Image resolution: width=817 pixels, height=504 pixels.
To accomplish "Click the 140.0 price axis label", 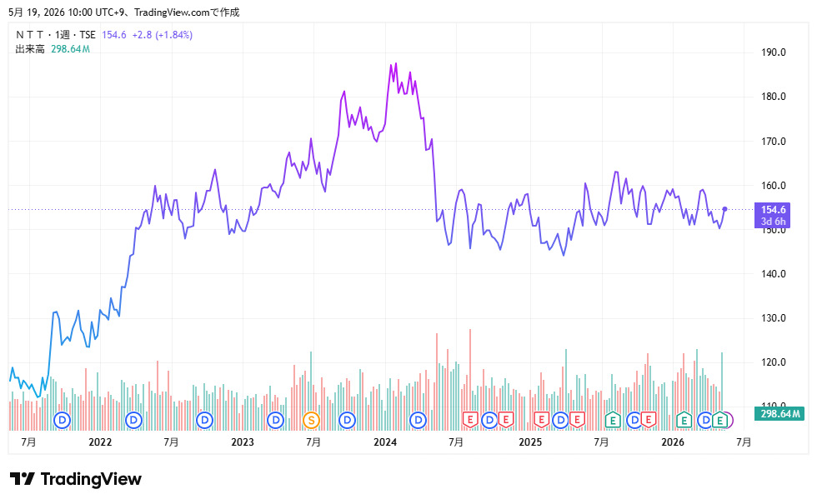I will [x=774, y=273].
